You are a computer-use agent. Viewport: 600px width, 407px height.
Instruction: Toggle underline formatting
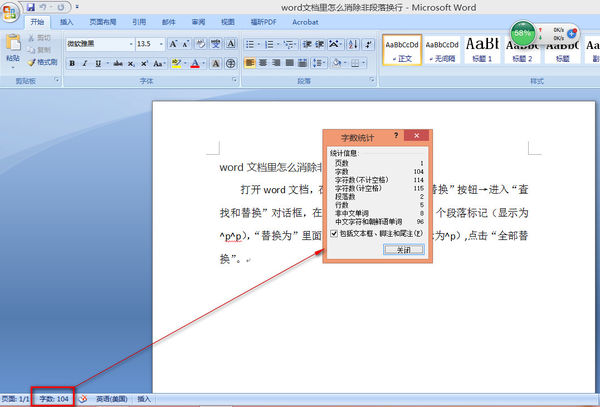coord(98,63)
